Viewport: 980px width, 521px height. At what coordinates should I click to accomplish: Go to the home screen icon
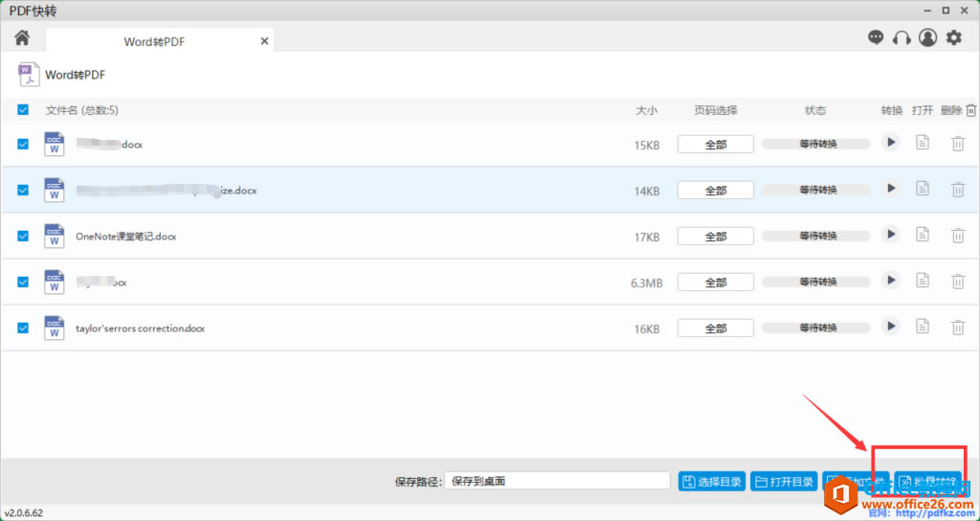[22, 37]
